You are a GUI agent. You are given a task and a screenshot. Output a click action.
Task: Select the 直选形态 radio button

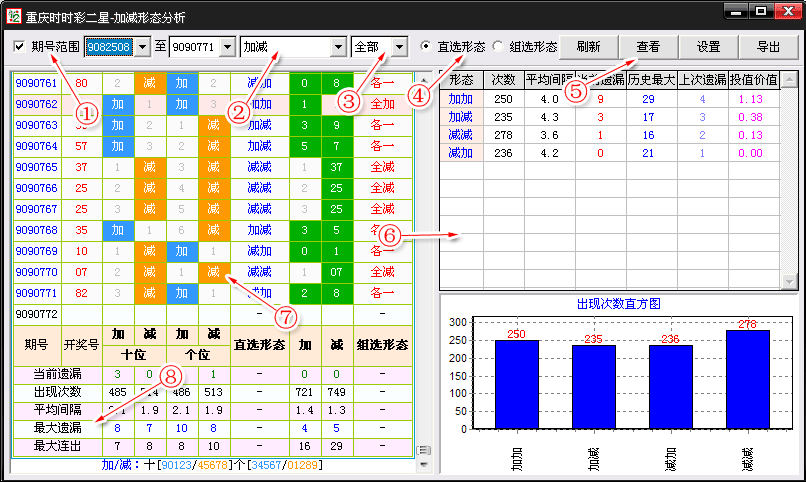click(427, 47)
